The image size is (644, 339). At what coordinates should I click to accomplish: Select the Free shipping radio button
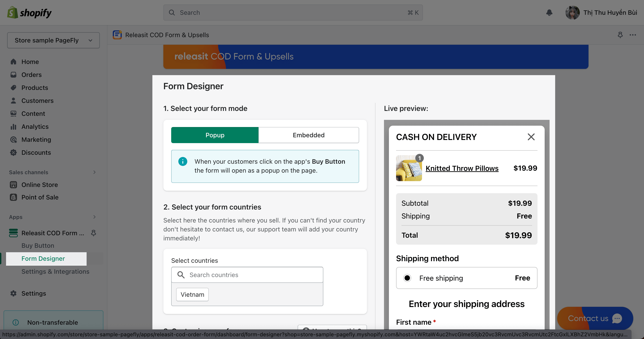[407, 278]
